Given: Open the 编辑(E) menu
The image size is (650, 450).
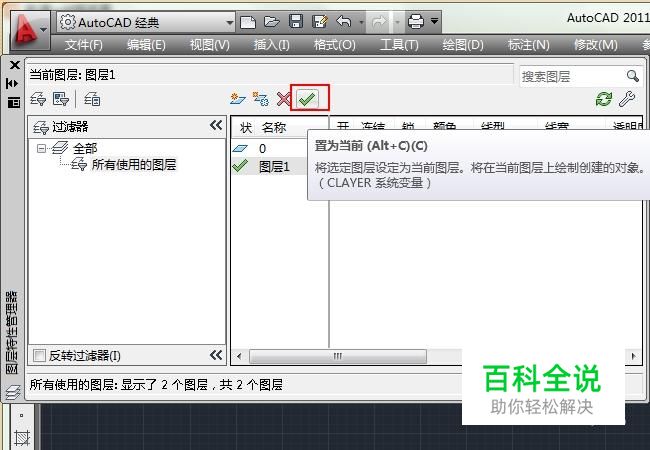Looking at the screenshot, I should pos(146,44).
